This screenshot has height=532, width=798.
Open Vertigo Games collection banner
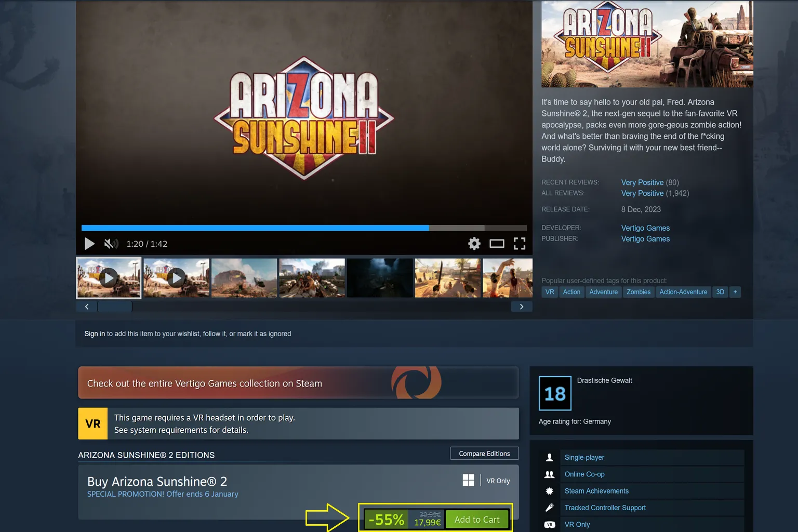tap(298, 383)
